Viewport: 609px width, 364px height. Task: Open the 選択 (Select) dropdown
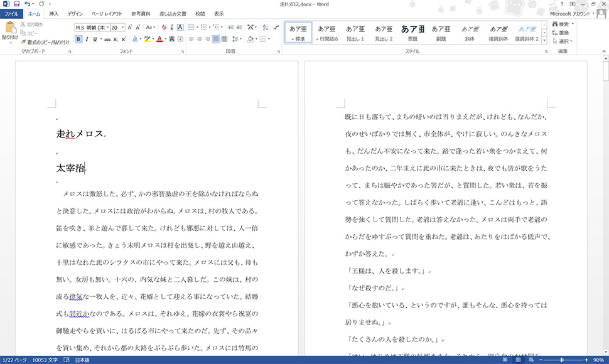click(x=563, y=41)
